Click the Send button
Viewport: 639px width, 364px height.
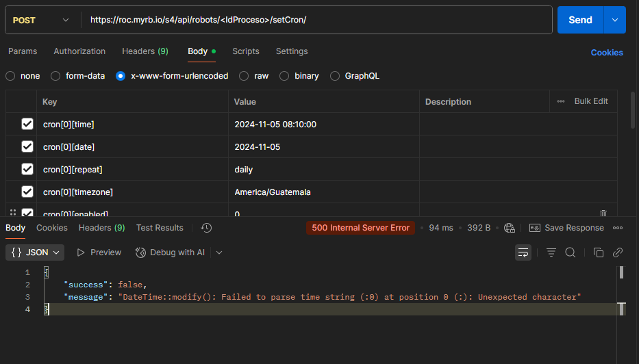(579, 20)
